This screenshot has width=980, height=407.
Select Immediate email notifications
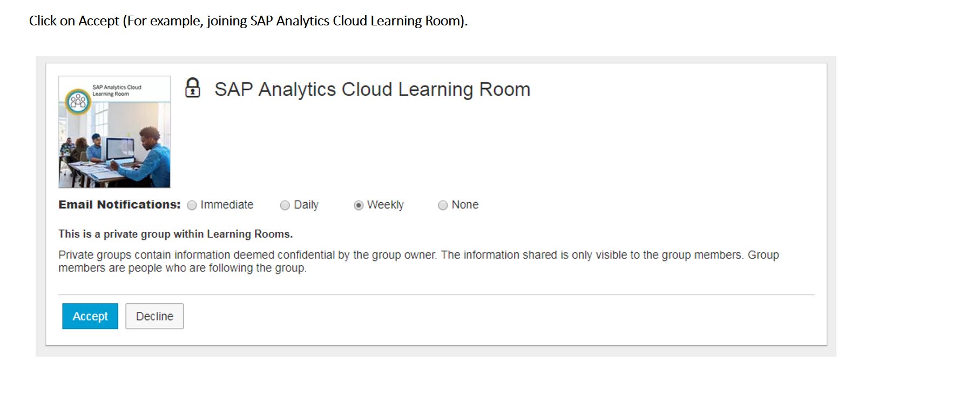[x=191, y=205]
